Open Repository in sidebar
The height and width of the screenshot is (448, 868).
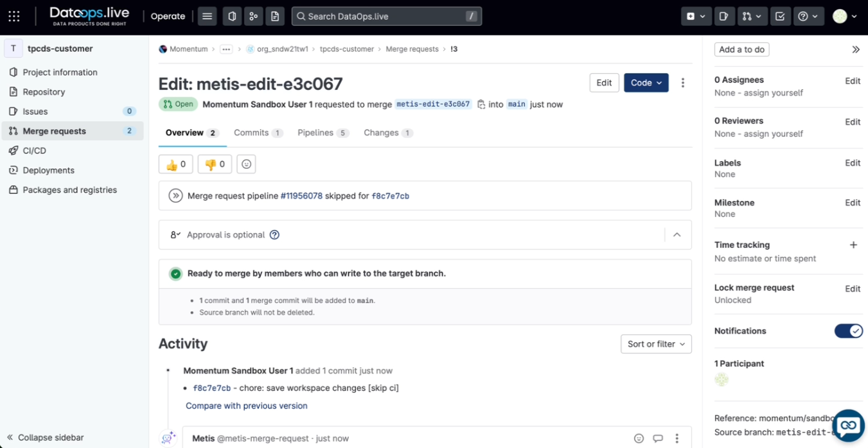click(73, 92)
